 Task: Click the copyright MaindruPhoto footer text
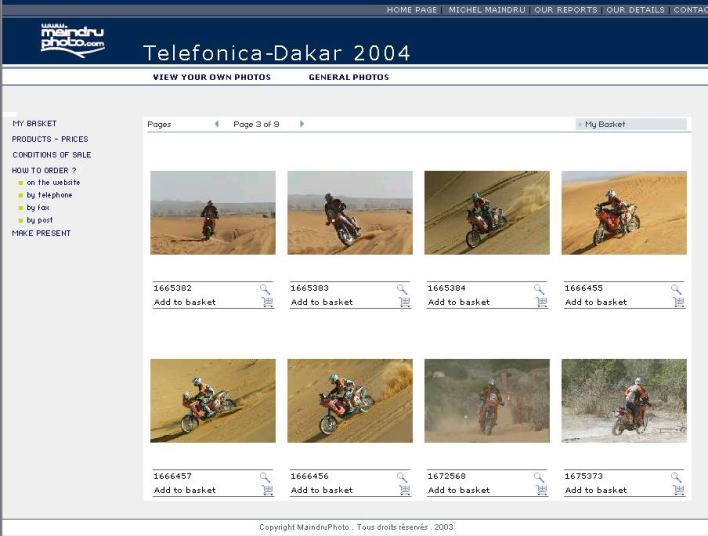[x=356, y=527]
